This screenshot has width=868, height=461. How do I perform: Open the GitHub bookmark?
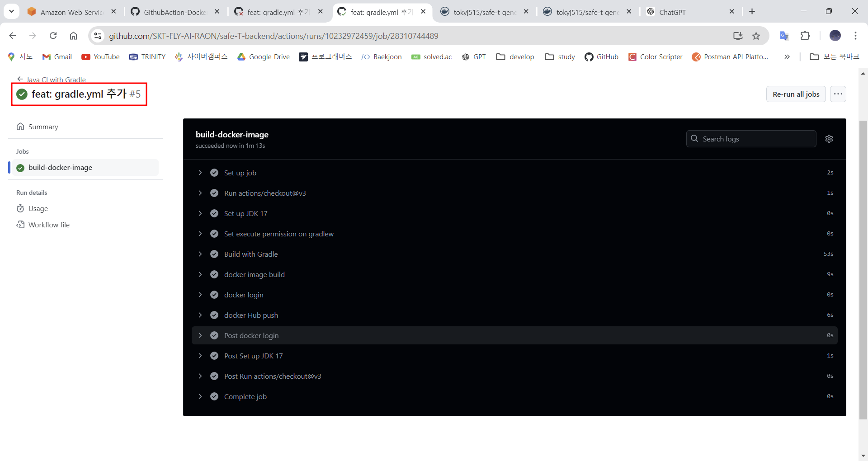(601, 56)
